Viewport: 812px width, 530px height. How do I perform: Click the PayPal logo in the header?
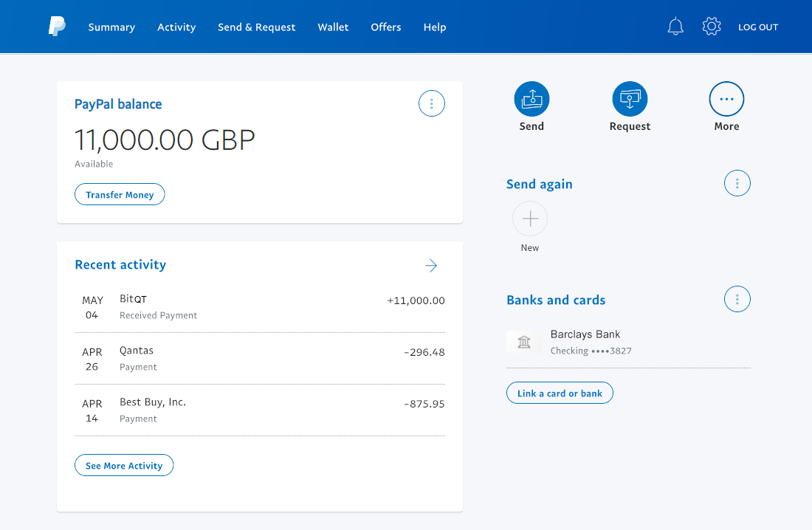click(57, 26)
